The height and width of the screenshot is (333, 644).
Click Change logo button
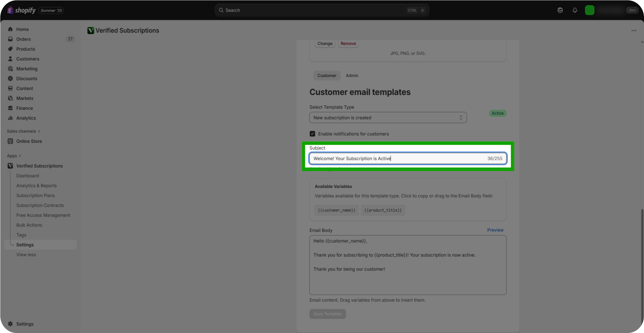click(x=325, y=43)
